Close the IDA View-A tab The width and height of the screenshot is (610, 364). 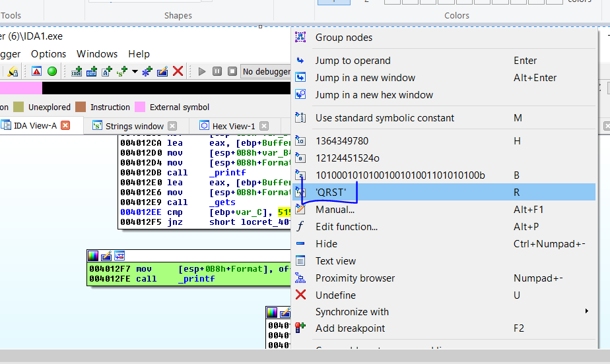(x=65, y=125)
